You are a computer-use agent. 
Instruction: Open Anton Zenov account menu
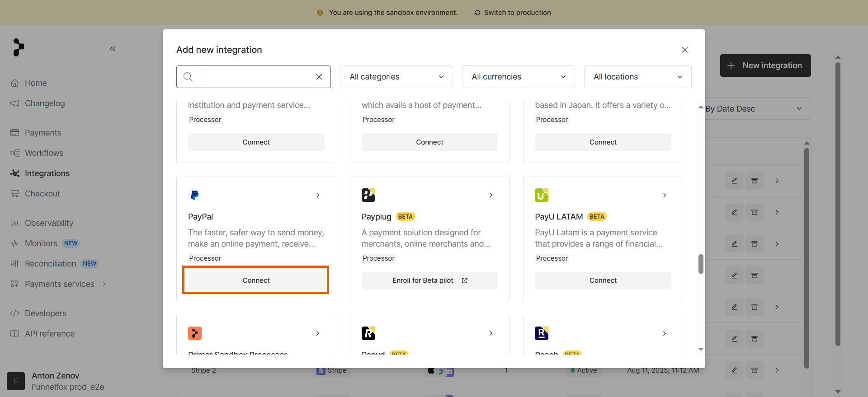click(x=66, y=381)
